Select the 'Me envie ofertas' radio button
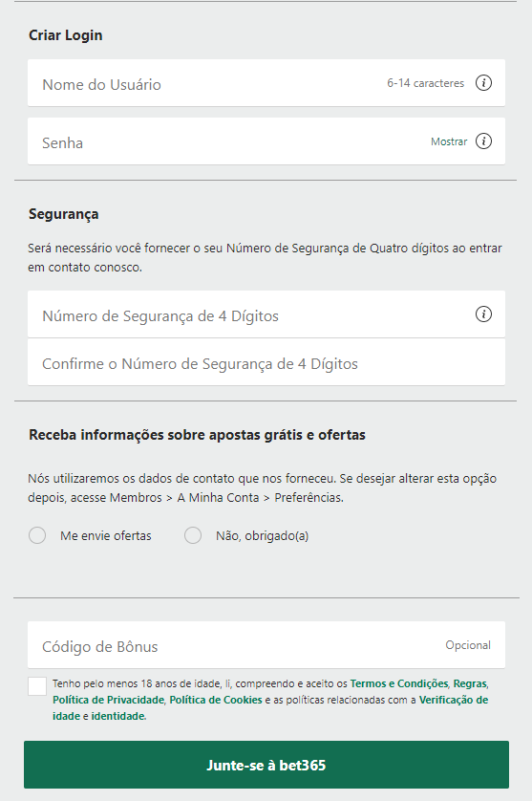 click(x=37, y=535)
